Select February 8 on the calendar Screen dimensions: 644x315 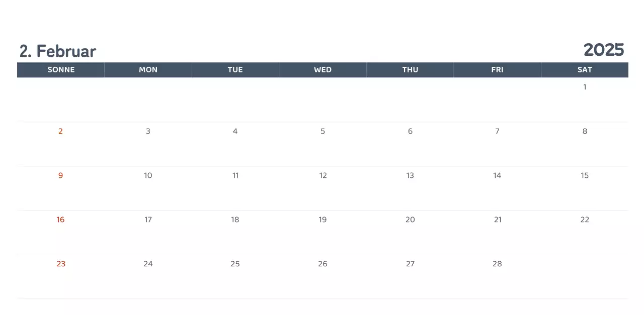coord(585,131)
